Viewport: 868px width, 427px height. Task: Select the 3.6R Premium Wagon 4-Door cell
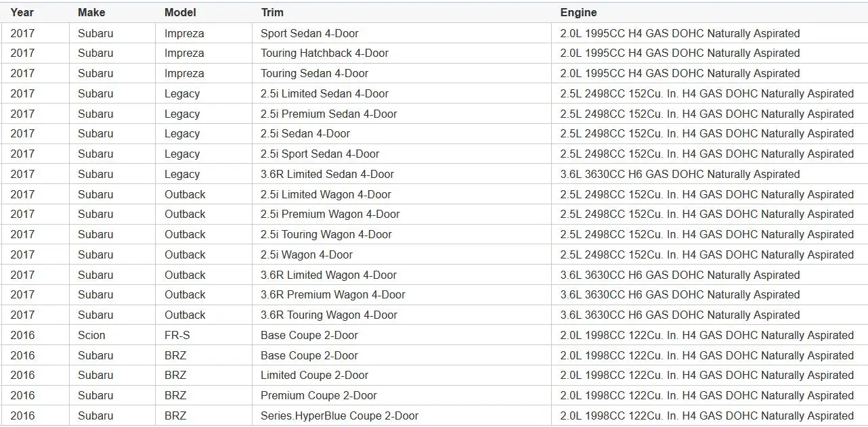[x=402, y=295]
